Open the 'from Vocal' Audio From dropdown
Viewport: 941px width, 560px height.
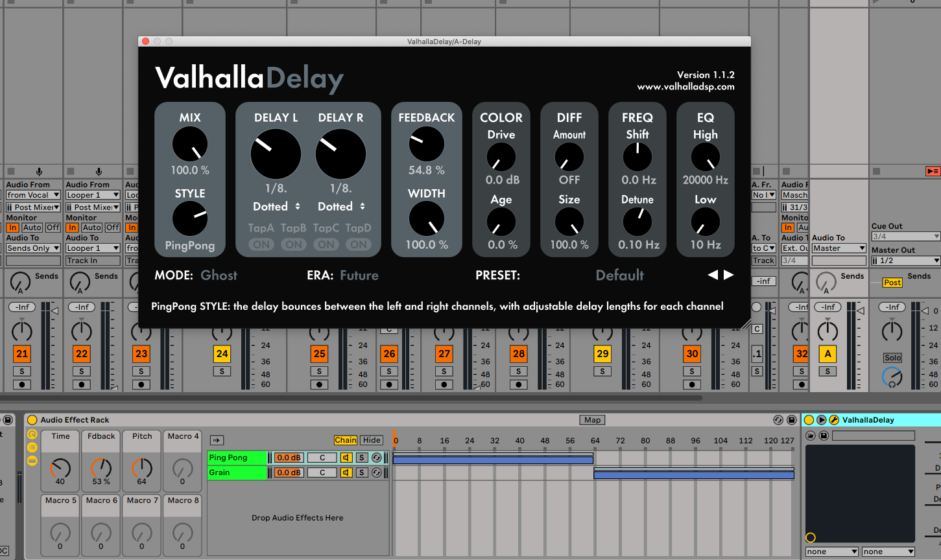[33, 195]
